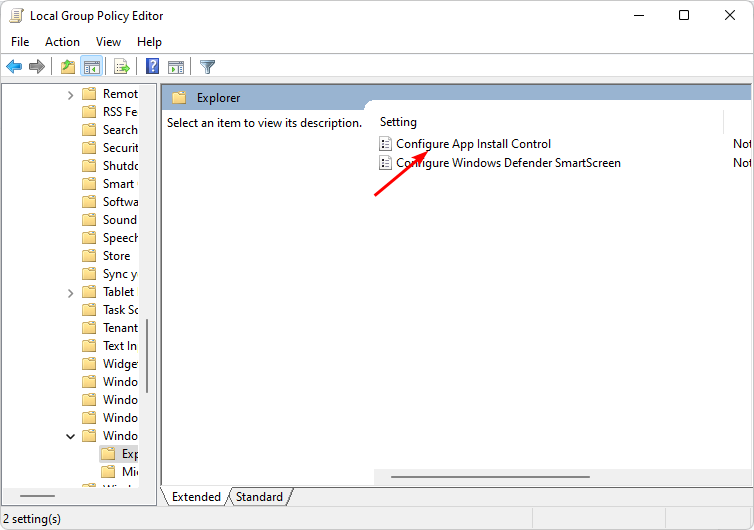Collapse the expanded Windo folder node
The image size is (754, 530).
71,436
